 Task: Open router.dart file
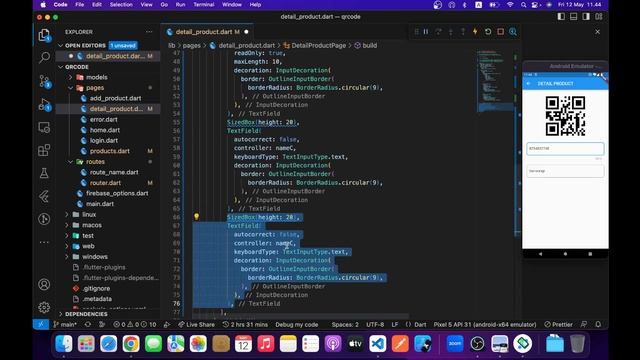pyautogui.click(x=105, y=183)
